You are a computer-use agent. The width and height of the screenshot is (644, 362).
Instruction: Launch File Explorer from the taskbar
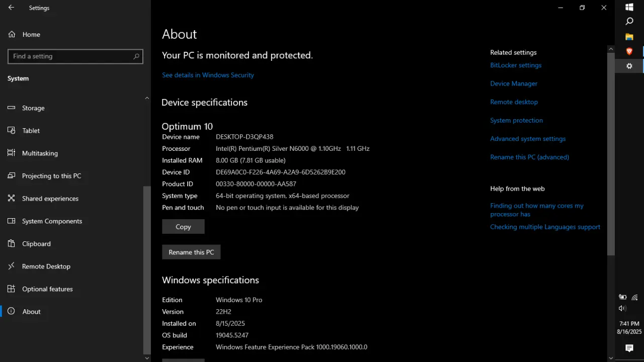coord(629,37)
